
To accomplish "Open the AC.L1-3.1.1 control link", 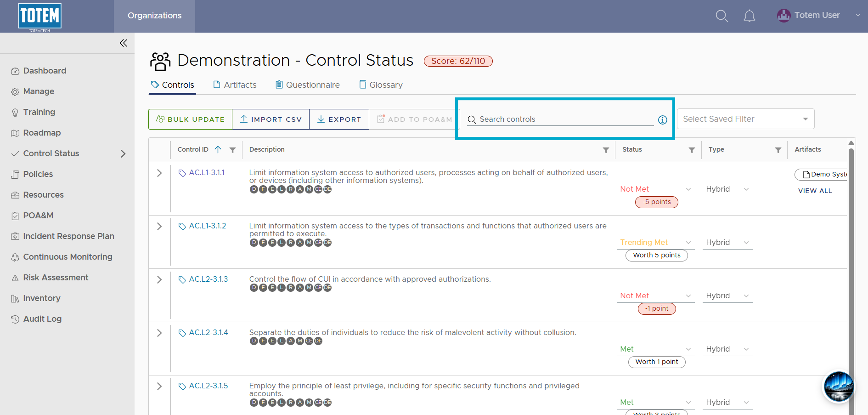I will point(207,173).
